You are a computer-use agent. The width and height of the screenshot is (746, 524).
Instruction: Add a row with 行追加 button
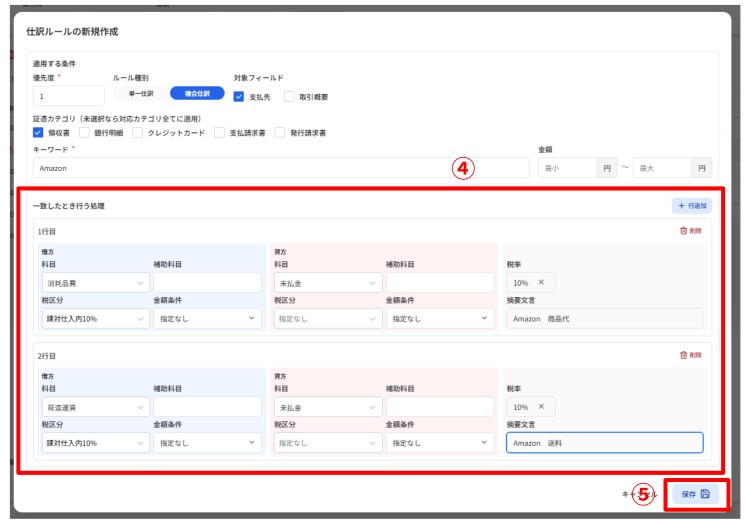pos(692,206)
